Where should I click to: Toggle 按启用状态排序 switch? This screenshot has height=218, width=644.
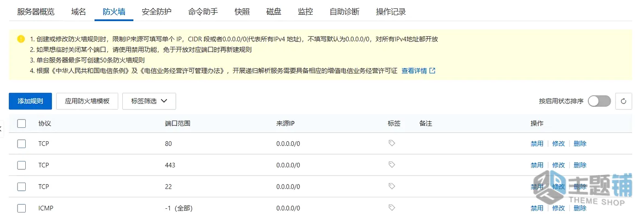[599, 101]
